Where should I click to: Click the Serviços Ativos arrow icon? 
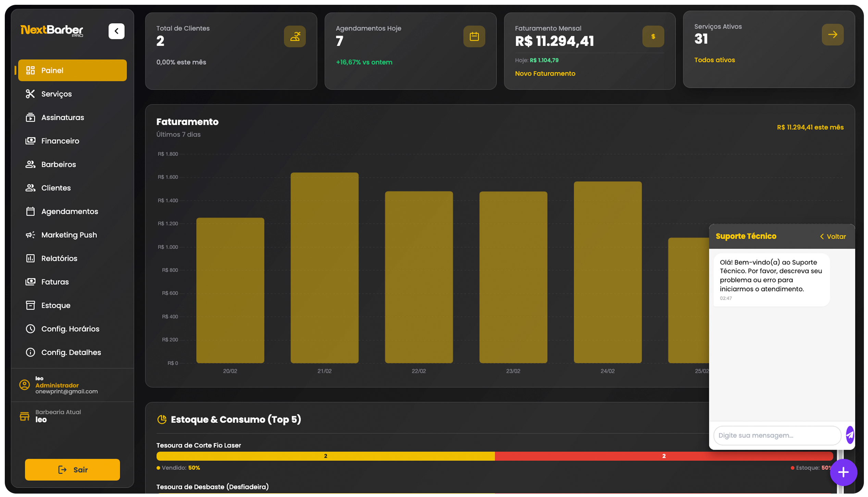coord(832,35)
